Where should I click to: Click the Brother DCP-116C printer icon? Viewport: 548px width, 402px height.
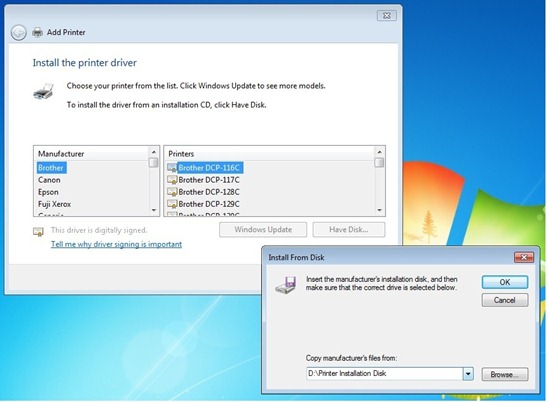(172, 168)
